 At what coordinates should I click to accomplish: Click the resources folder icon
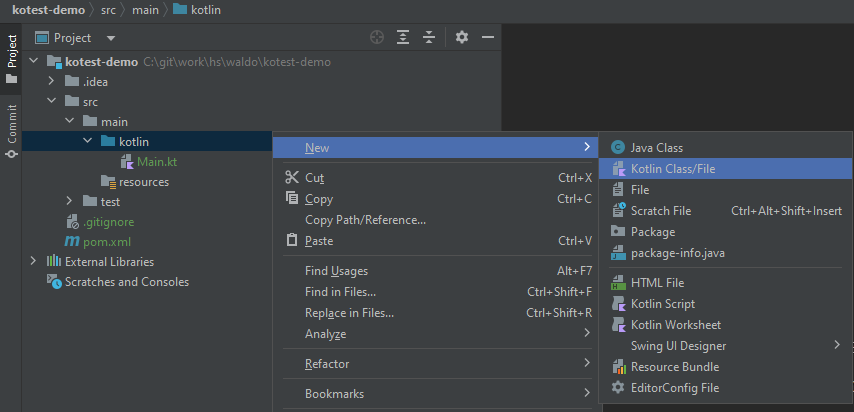[108, 182]
